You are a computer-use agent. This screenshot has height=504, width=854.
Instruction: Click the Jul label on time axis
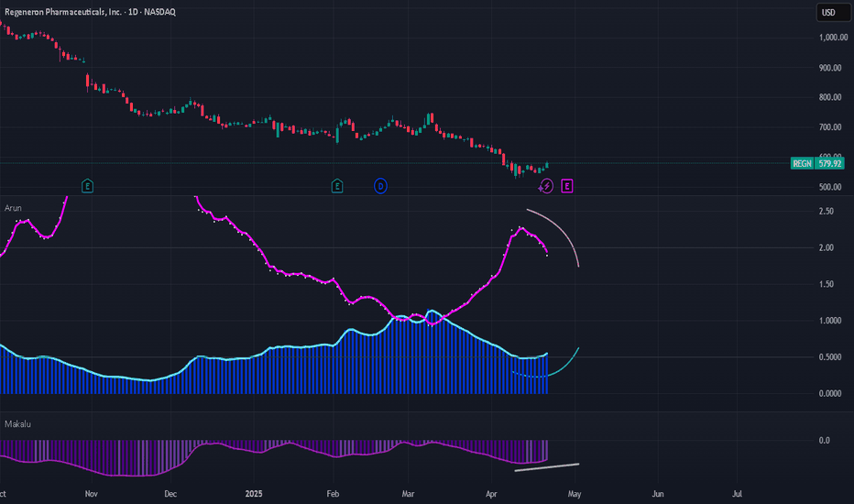pyautogui.click(x=737, y=494)
